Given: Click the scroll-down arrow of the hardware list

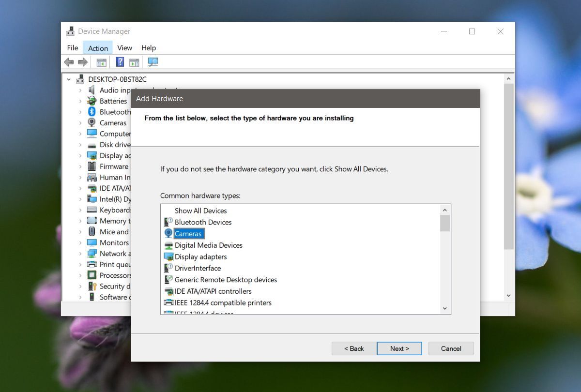Looking at the screenshot, I should (x=444, y=308).
